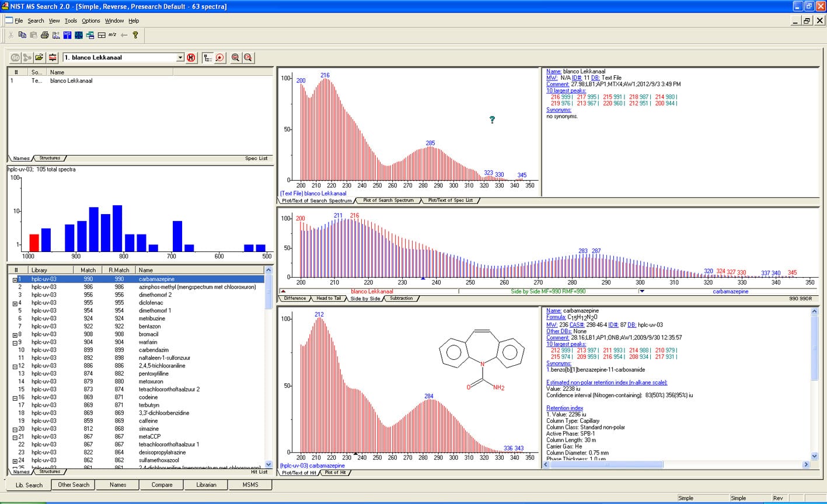Image resolution: width=827 pixels, height=504 pixels.
Task: Click the peak list bar-graph toolbar icon
Action: pos(56,35)
